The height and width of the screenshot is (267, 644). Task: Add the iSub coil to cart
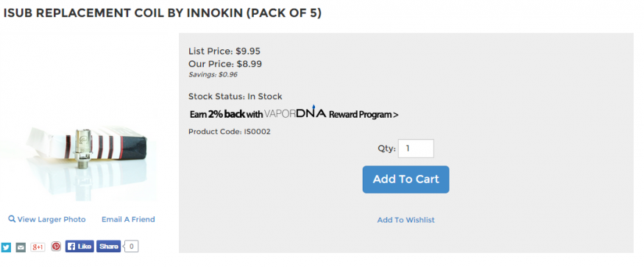tap(406, 179)
